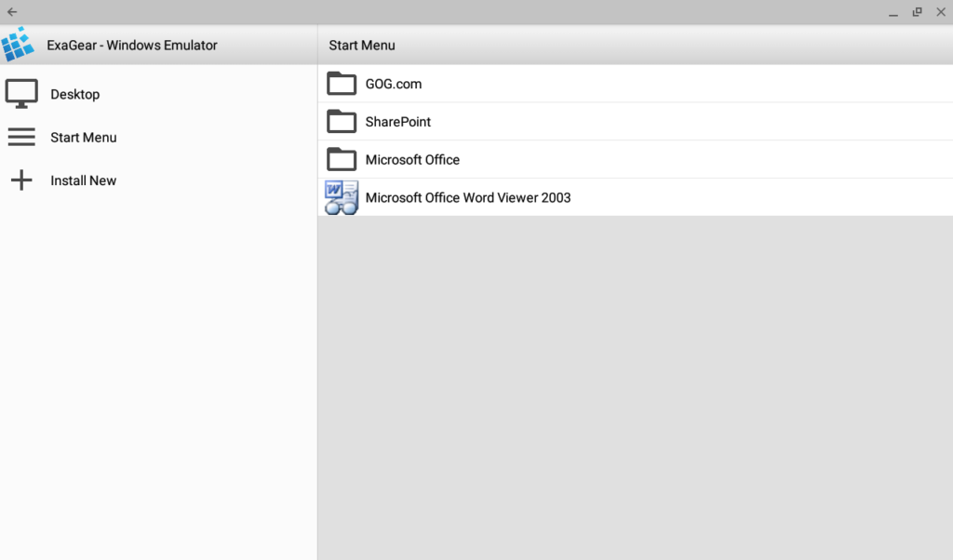Click the Start Menu header title
The width and height of the screenshot is (953, 560).
pyautogui.click(x=362, y=45)
